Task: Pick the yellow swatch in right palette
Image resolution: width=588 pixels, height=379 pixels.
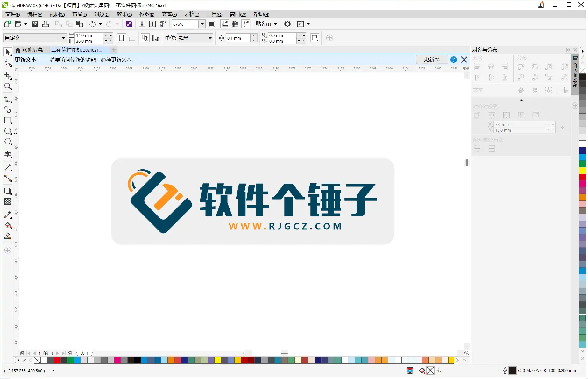Action: 583,171
